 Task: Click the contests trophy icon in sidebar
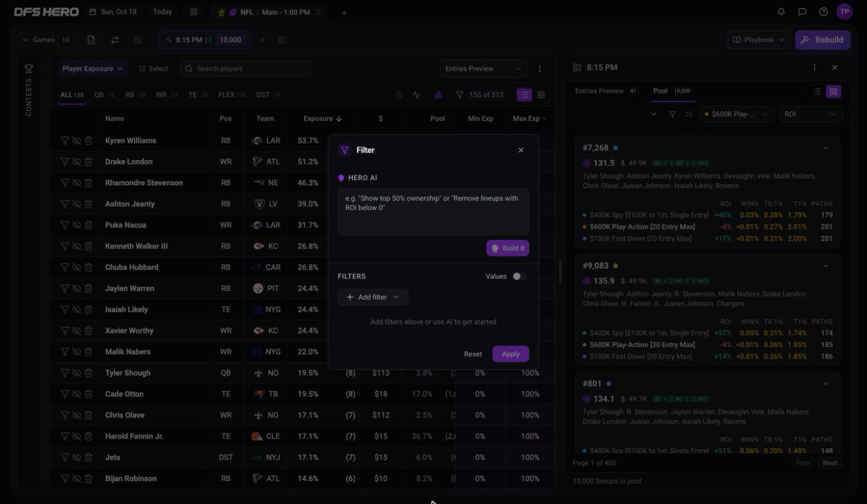coord(28,69)
